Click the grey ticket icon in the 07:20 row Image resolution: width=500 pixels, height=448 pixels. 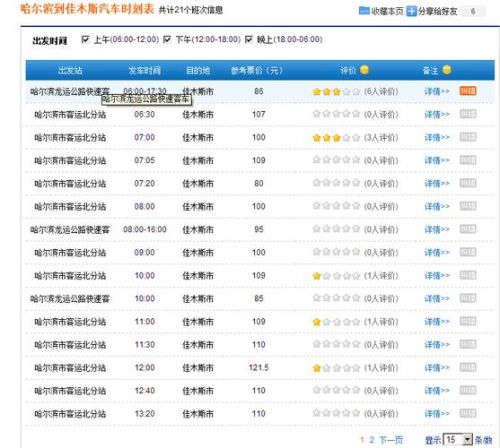pyautogui.click(x=468, y=183)
